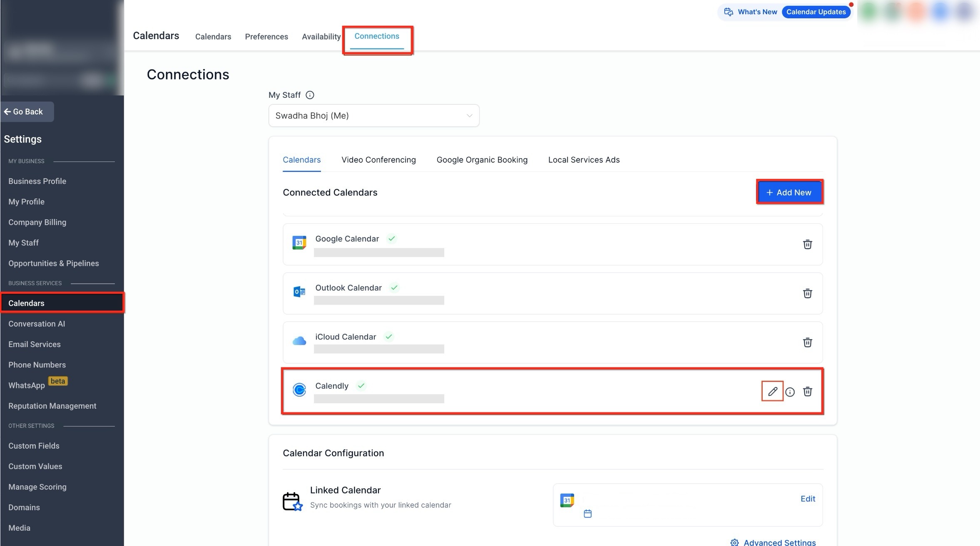Open Calendly connection info icon
980x546 pixels.
[790, 392]
